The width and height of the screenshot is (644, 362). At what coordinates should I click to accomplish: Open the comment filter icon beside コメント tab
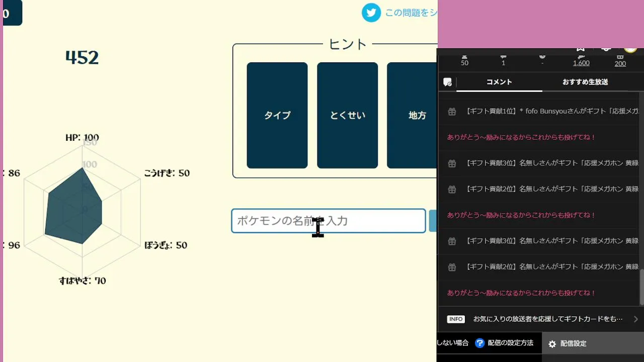(447, 82)
